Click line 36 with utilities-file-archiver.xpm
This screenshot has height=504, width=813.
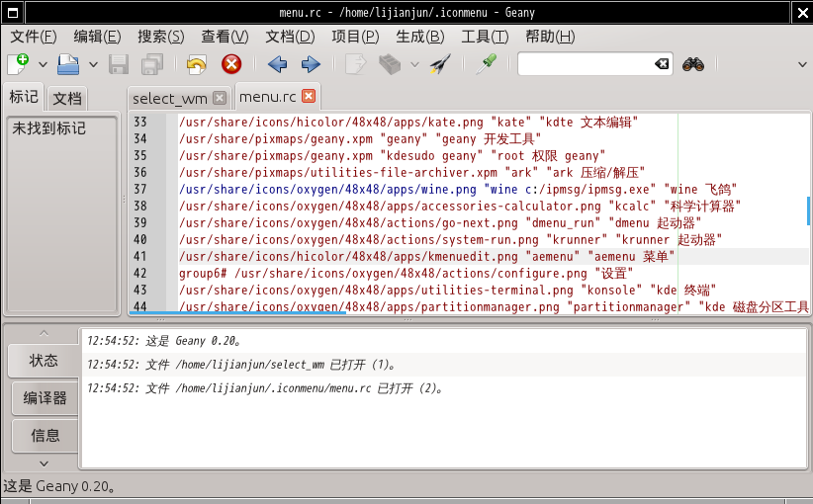(x=412, y=172)
